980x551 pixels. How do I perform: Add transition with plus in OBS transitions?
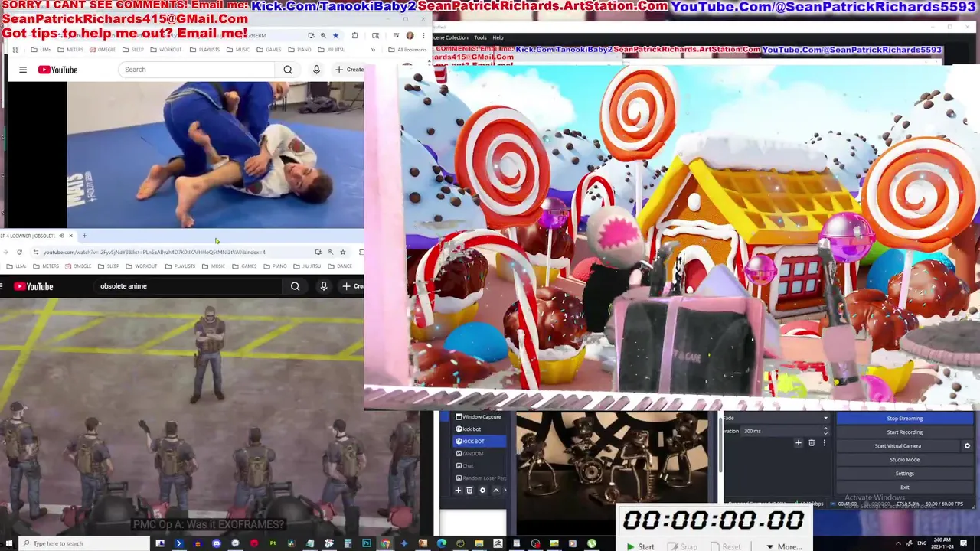tap(799, 443)
